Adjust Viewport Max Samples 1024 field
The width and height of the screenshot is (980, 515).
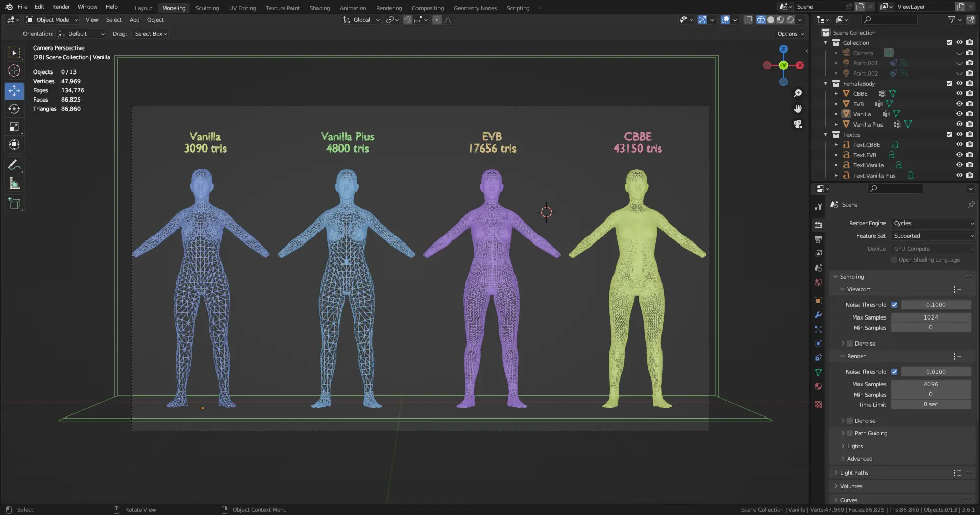point(931,317)
